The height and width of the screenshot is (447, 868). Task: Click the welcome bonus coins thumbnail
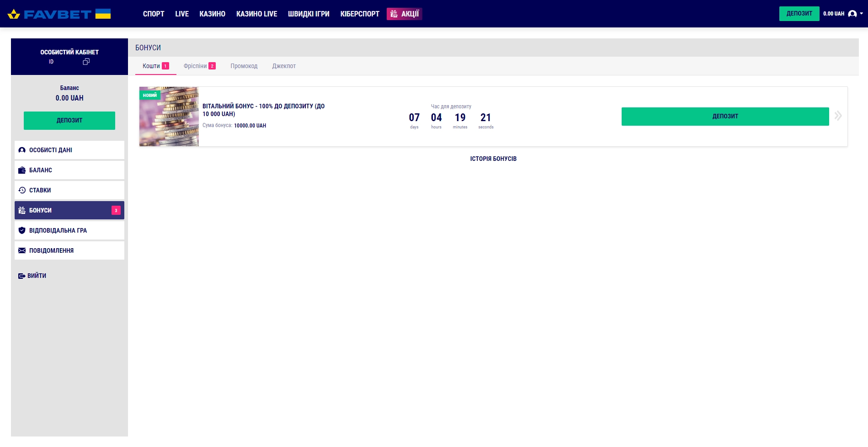[x=169, y=117]
